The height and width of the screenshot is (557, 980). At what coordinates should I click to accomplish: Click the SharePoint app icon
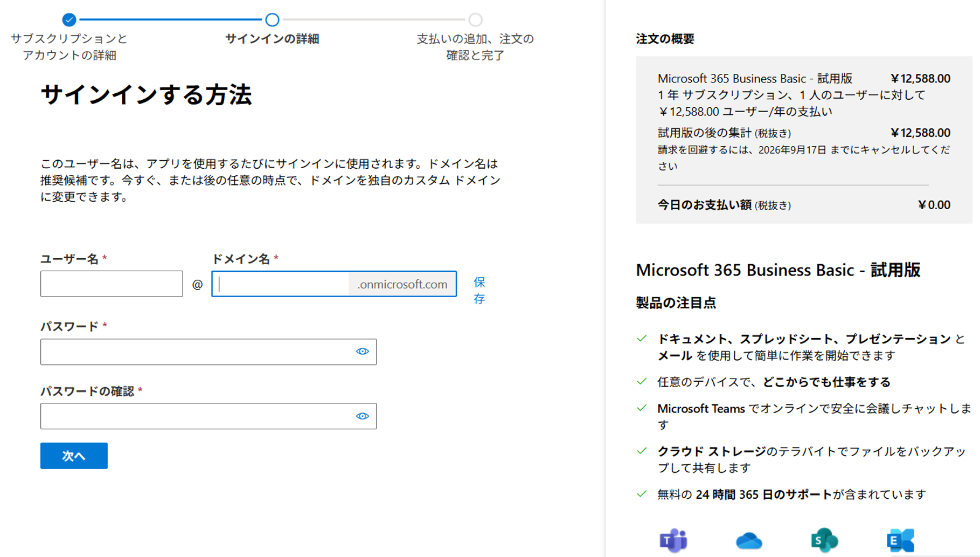(824, 540)
